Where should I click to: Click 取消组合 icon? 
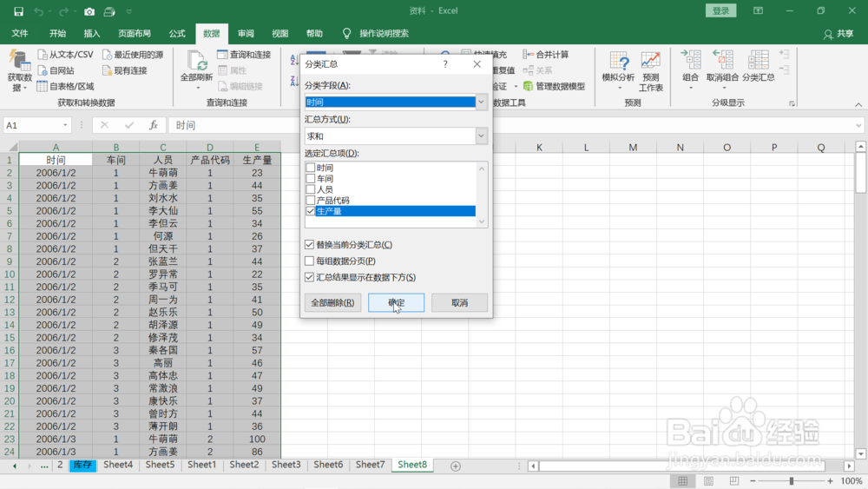click(x=722, y=70)
